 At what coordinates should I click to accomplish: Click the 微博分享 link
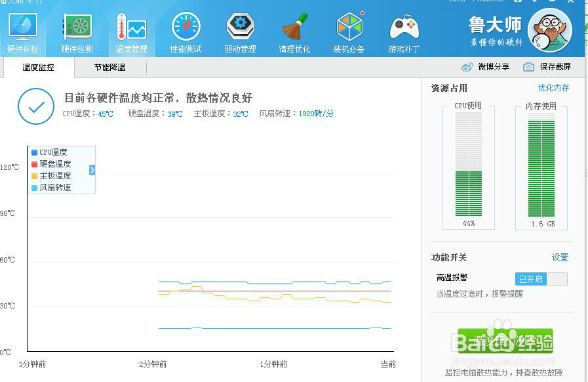pyautogui.click(x=494, y=67)
